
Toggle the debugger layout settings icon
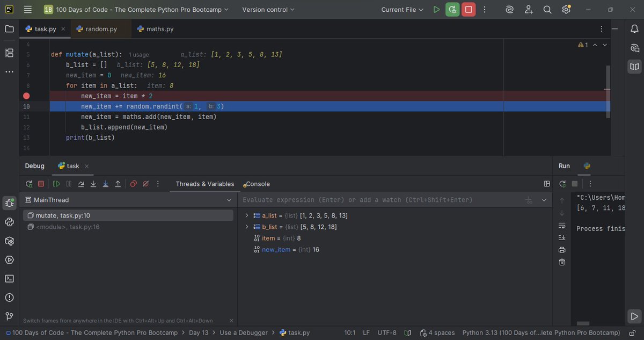pos(547,184)
